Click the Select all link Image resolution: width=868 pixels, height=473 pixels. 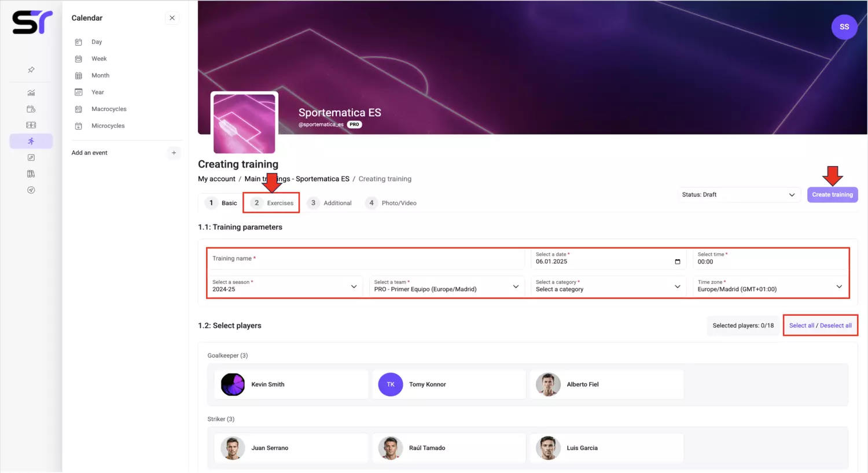click(x=801, y=326)
